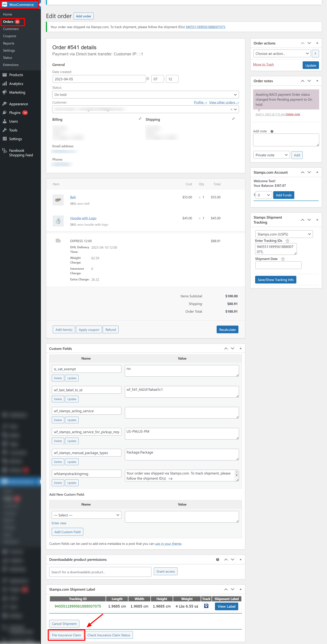
Task: Open the Choose an action dropdown
Action: coord(282,53)
